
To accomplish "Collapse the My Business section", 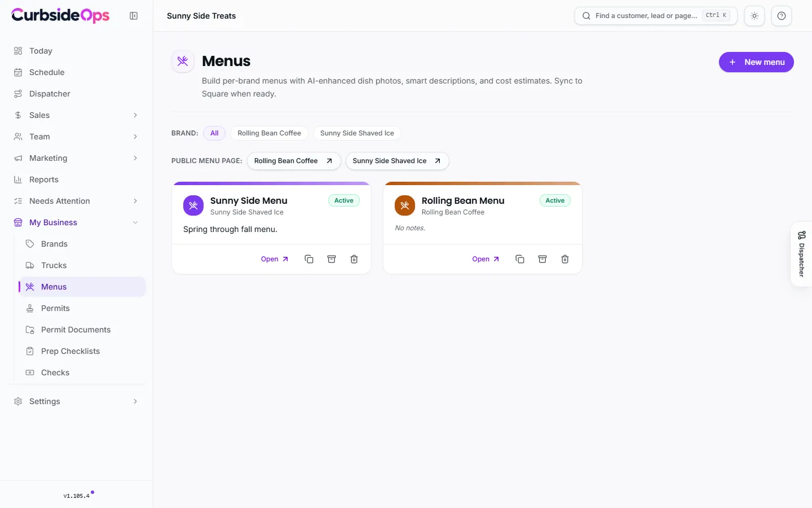I will tap(76, 222).
